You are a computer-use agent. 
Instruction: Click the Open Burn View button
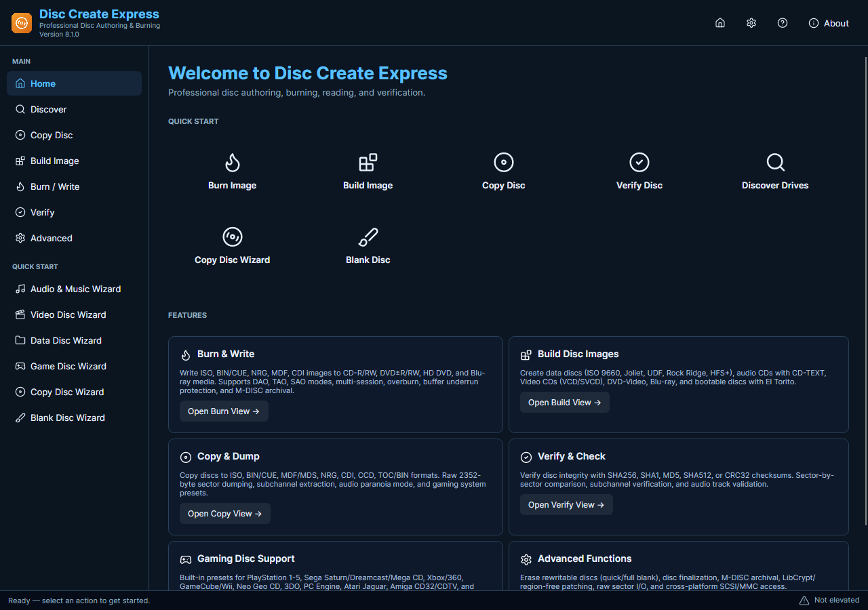pos(224,411)
